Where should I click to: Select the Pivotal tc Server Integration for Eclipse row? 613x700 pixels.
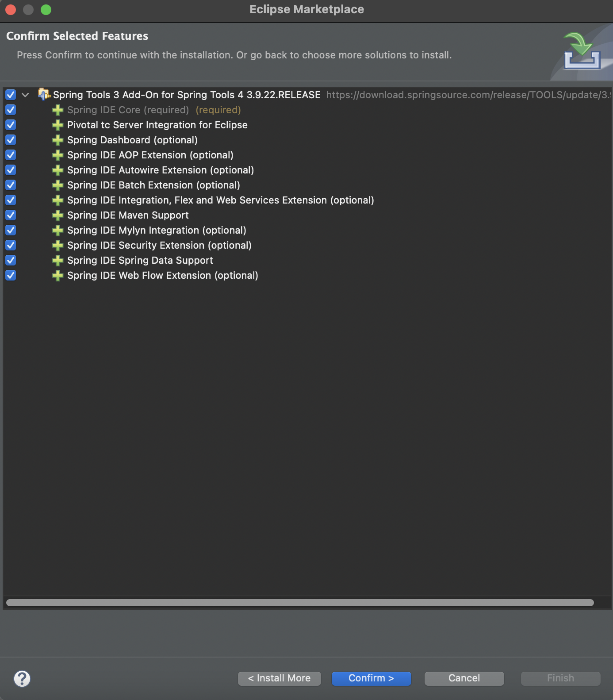click(x=307, y=125)
